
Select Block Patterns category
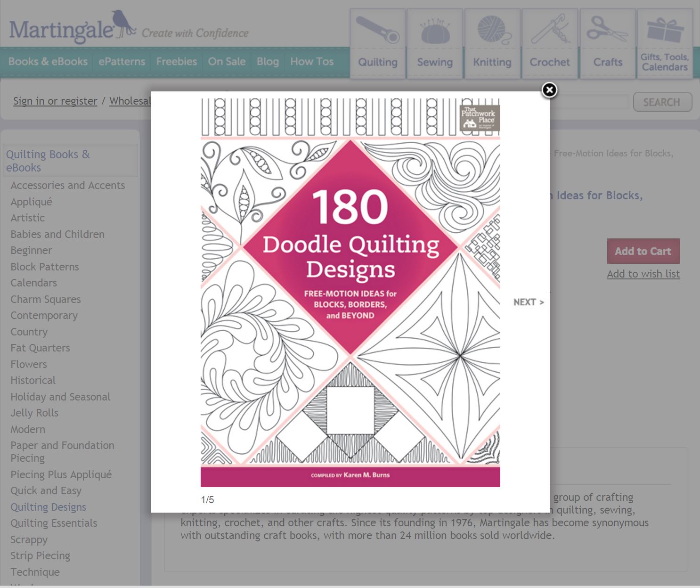tap(45, 267)
